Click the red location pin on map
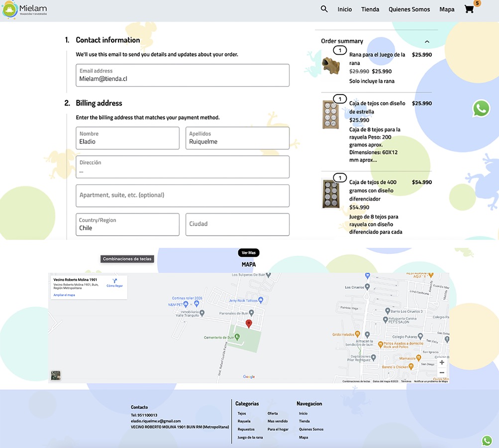This screenshot has height=448, width=499. [249, 324]
